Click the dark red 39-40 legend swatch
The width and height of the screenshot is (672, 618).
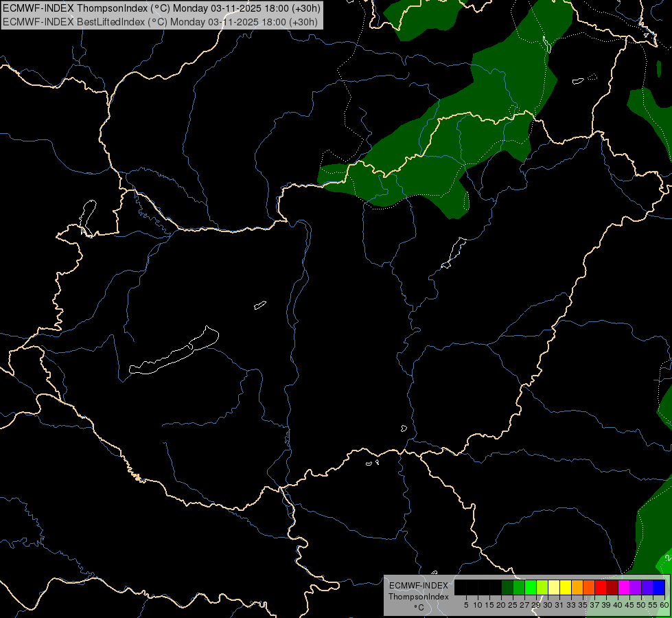tap(612, 587)
